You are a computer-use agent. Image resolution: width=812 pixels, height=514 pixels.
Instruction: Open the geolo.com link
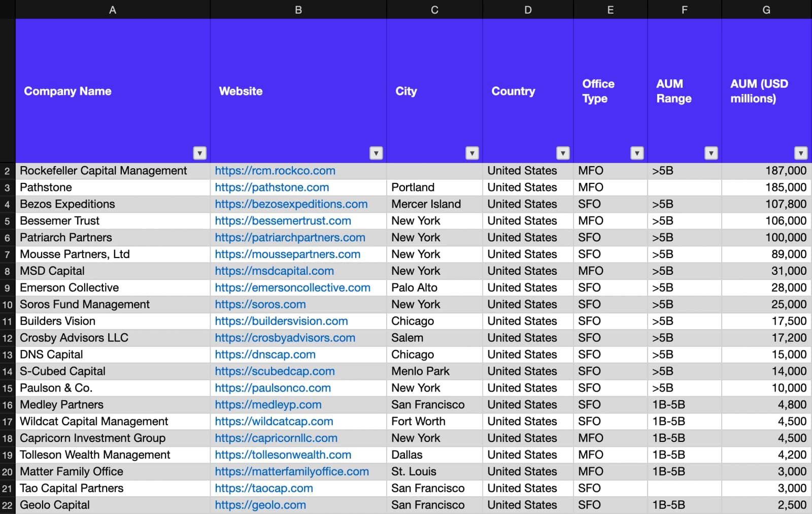[x=260, y=505]
